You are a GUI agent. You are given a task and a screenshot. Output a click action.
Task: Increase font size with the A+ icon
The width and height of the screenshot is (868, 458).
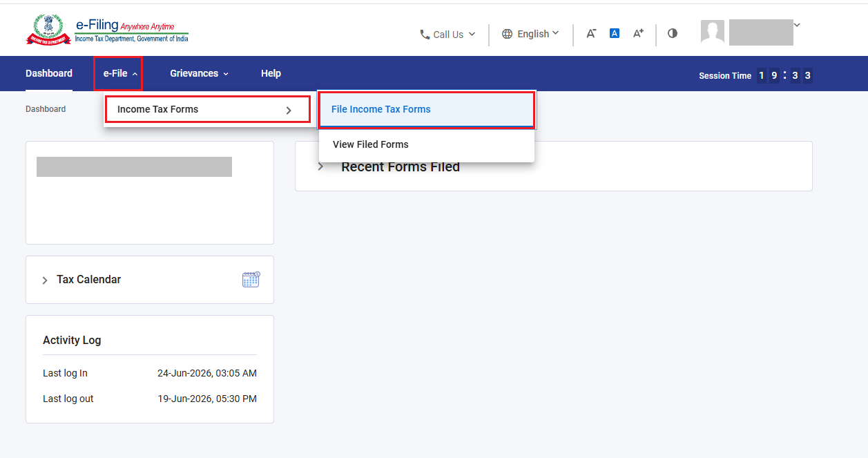click(x=638, y=33)
